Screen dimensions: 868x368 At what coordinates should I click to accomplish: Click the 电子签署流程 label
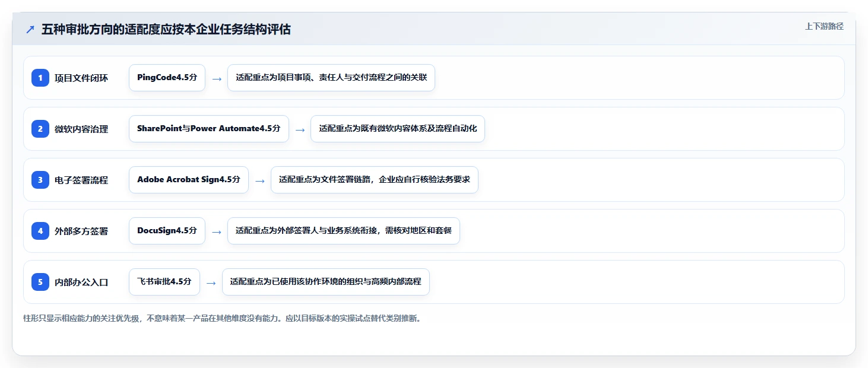81,180
